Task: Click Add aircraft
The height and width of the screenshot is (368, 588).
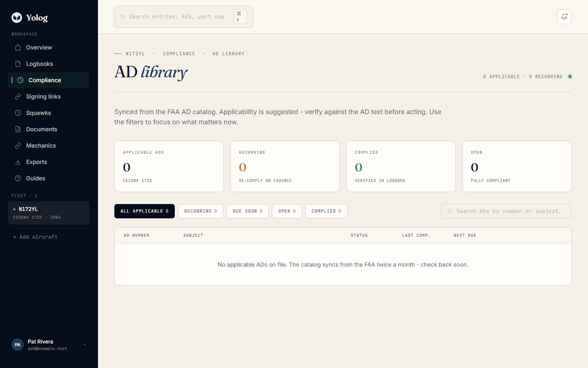Action: click(x=35, y=237)
